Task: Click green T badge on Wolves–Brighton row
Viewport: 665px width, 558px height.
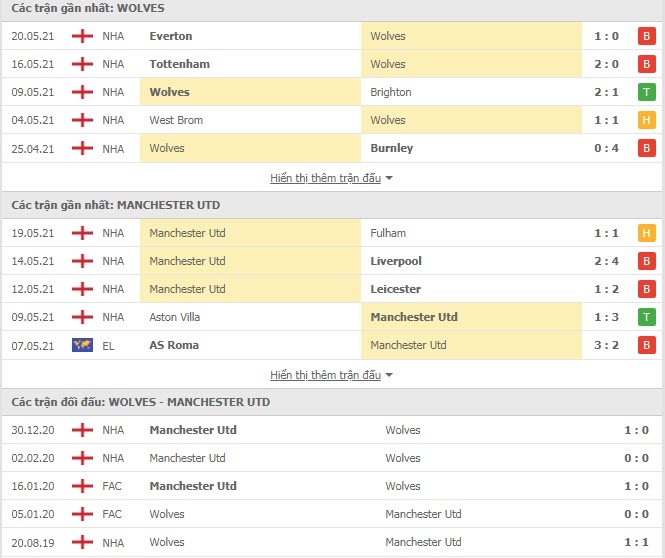Action: click(x=646, y=92)
